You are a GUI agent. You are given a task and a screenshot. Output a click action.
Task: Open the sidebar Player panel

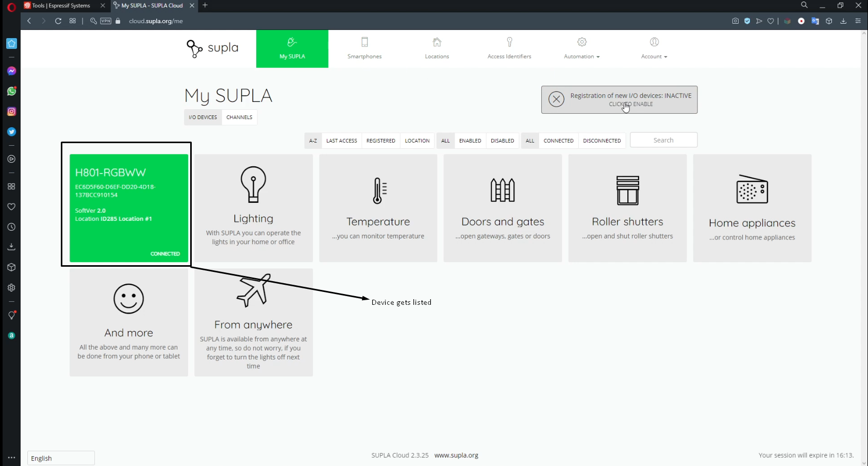tap(11, 159)
